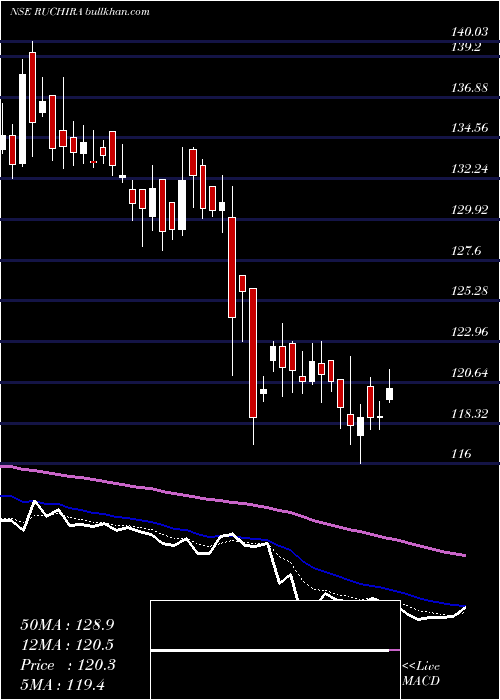Click the tallest red candle near 139.2
The image size is (500, 700).
(33, 88)
